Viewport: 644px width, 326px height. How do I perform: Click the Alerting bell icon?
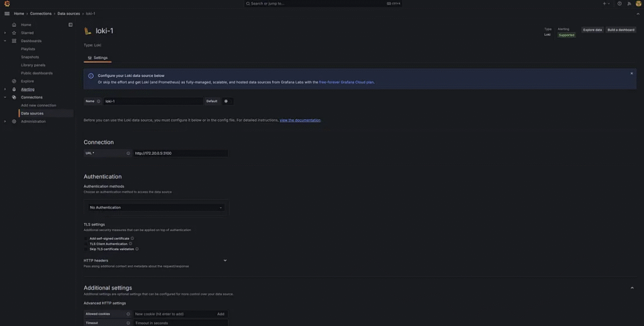coord(14,89)
